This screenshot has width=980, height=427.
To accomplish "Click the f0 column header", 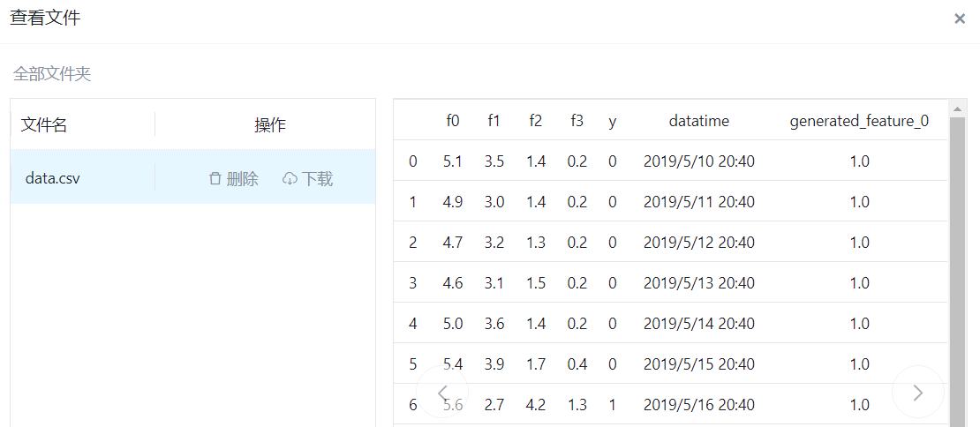I will point(453,121).
